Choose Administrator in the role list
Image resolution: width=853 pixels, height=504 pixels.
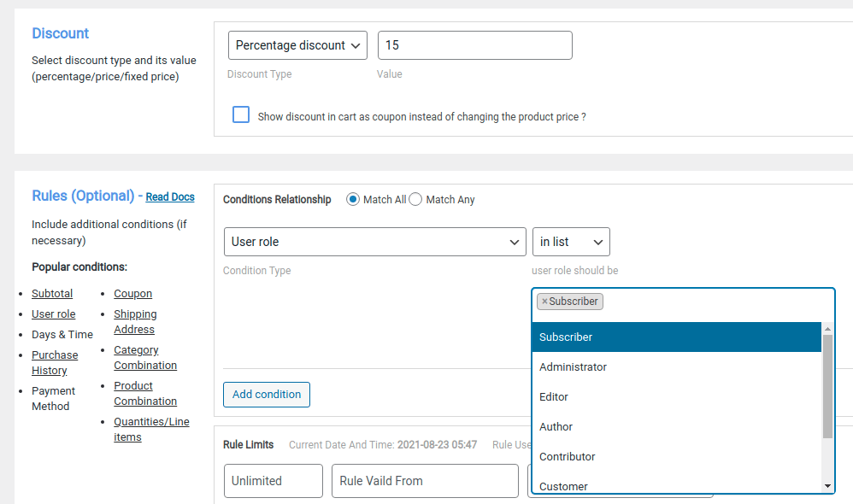point(677,367)
